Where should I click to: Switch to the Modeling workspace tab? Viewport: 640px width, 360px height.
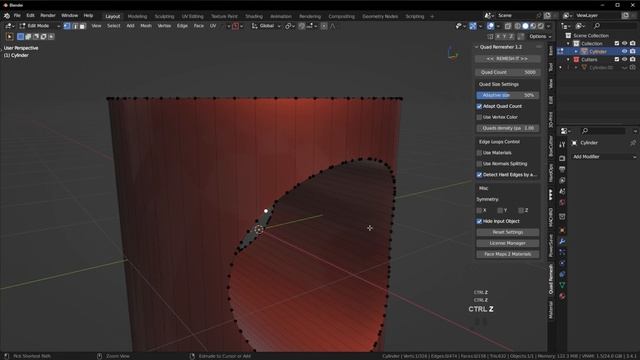coord(137,16)
